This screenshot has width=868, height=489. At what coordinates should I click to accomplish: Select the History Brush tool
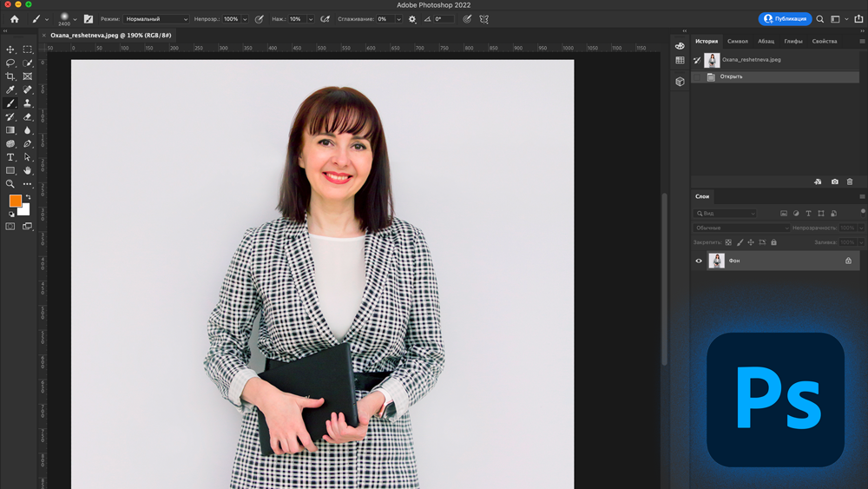pyautogui.click(x=10, y=117)
